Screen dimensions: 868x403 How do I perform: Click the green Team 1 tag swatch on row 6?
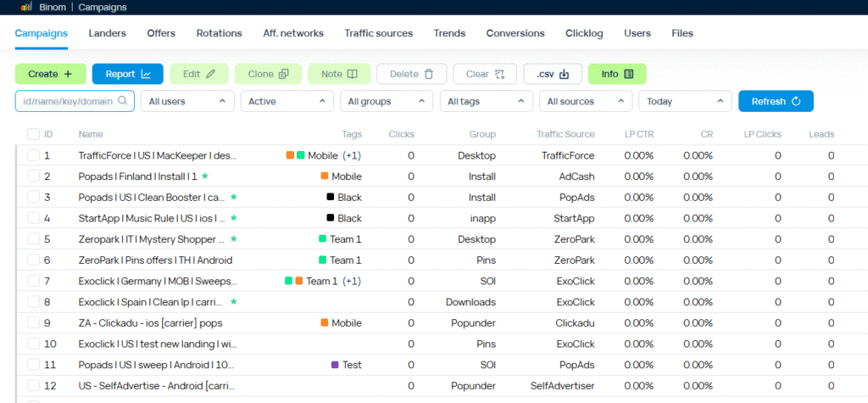coord(323,260)
